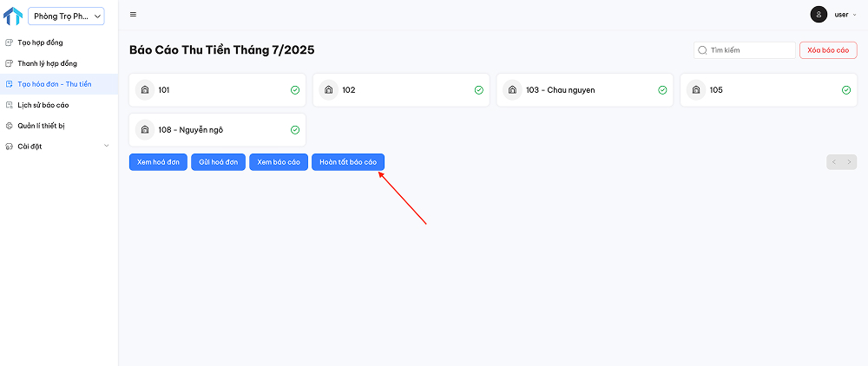Click the hamburger menu icon
The height and width of the screenshot is (366, 868).
tap(133, 15)
